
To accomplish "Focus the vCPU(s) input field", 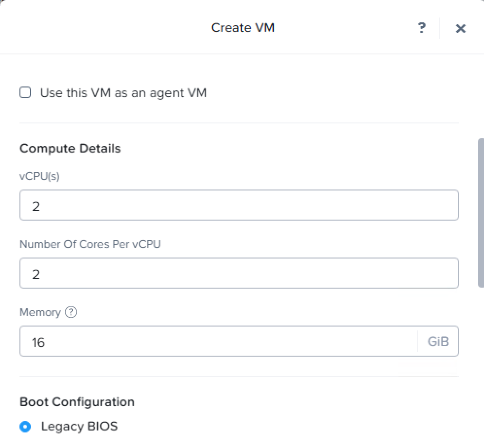I will pos(239,205).
